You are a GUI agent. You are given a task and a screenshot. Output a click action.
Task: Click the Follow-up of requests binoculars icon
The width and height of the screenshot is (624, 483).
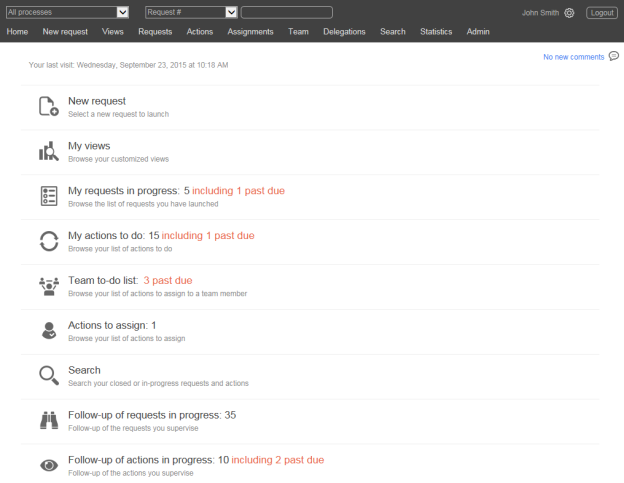point(48,420)
